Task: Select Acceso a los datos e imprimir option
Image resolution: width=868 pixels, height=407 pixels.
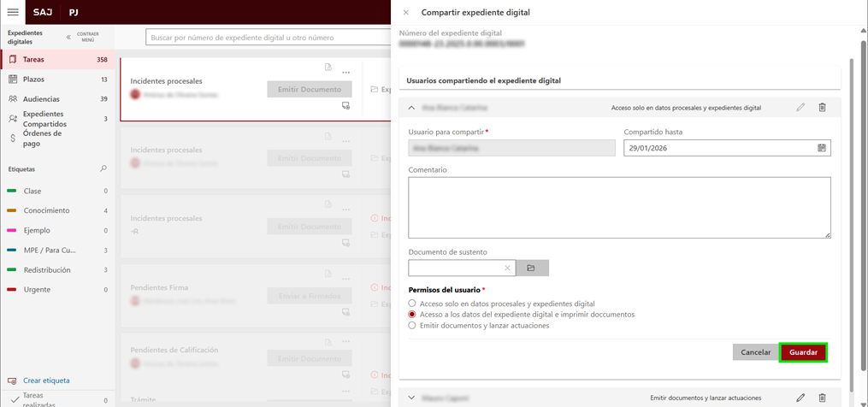Action: pyautogui.click(x=412, y=315)
